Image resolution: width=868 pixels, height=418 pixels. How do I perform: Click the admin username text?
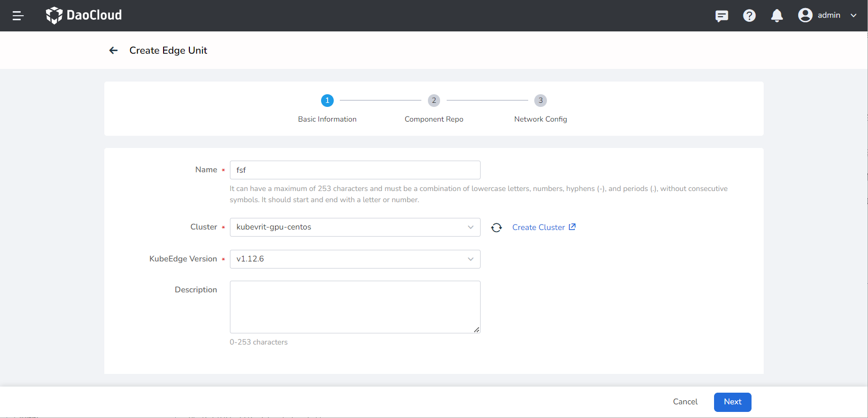(829, 15)
